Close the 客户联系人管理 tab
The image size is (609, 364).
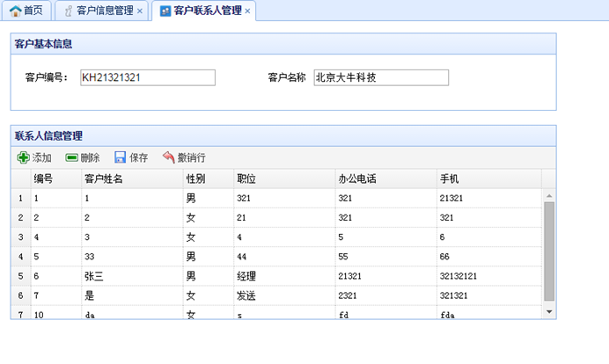(247, 11)
